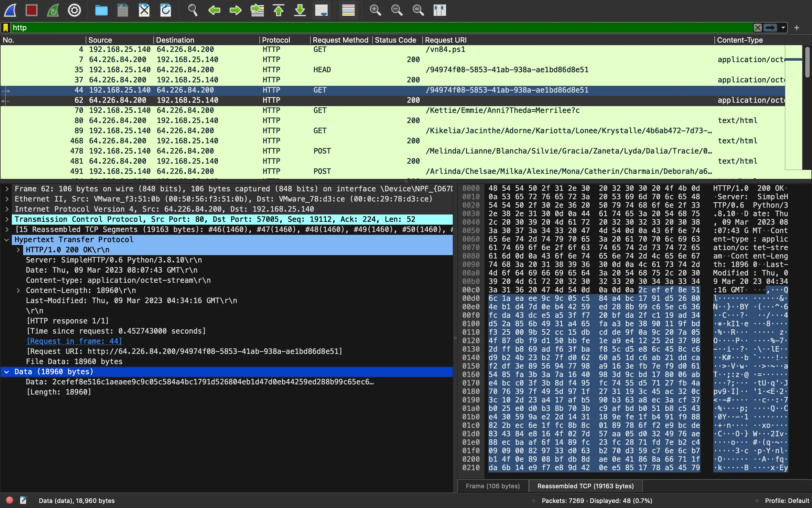Zoom in on the main window text

tap(375, 10)
